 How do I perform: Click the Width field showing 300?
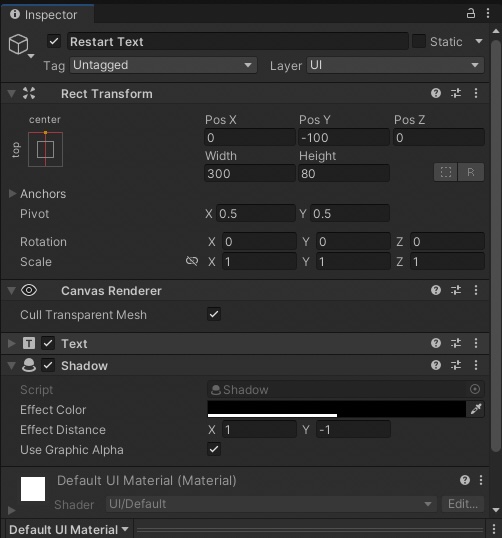coord(250,173)
